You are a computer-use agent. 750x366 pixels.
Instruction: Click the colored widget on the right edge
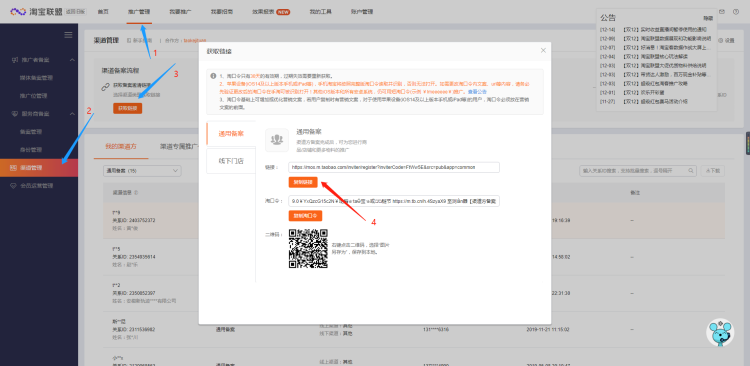pos(748,144)
